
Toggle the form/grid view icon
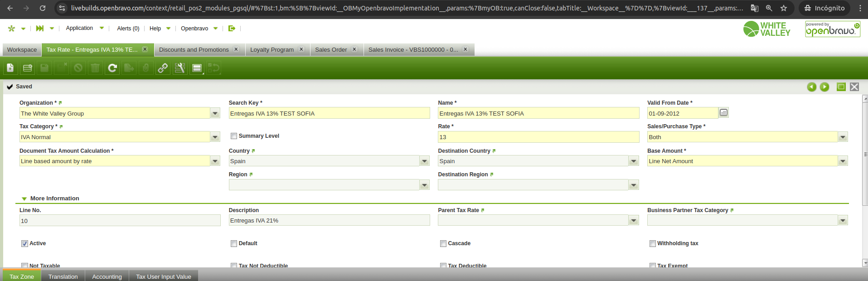197,68
